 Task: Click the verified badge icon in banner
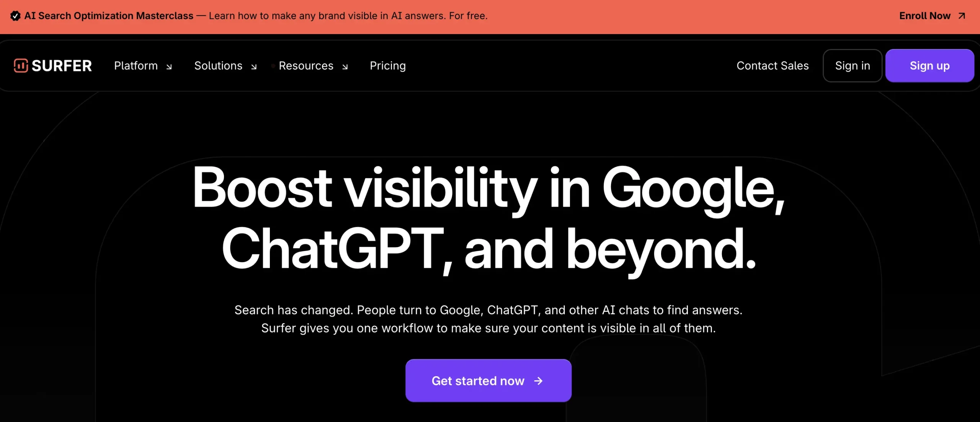(15, 16)
